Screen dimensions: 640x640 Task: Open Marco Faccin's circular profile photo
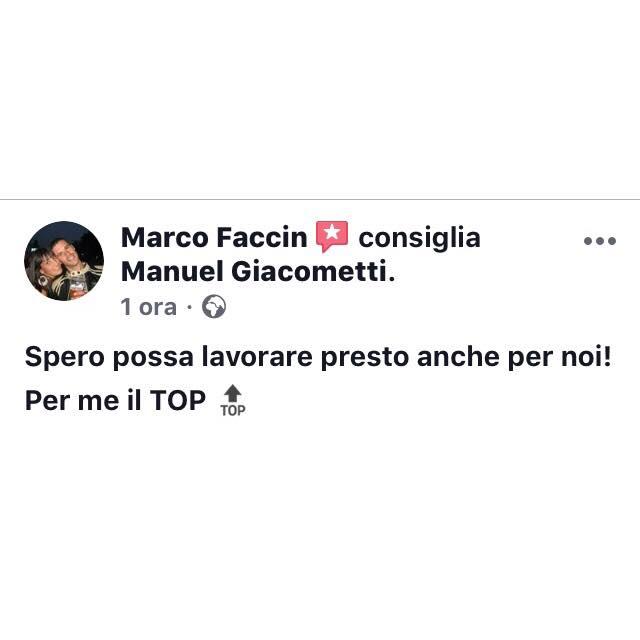[x=64, y=261]
